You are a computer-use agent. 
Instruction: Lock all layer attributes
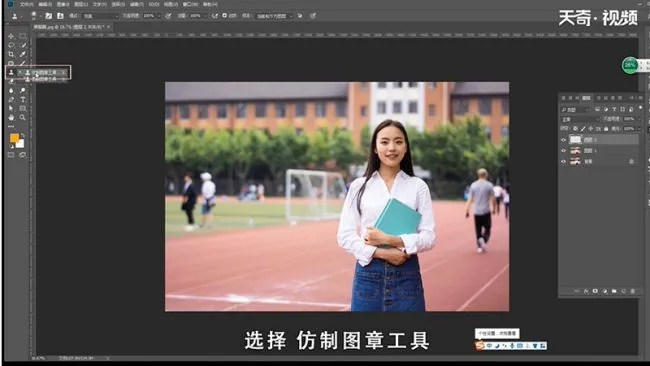606,129
